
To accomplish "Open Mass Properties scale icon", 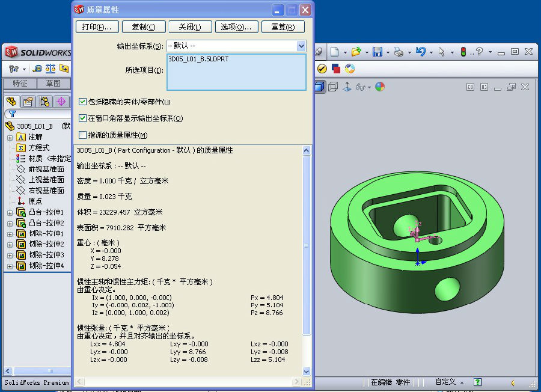I will 50,69.
